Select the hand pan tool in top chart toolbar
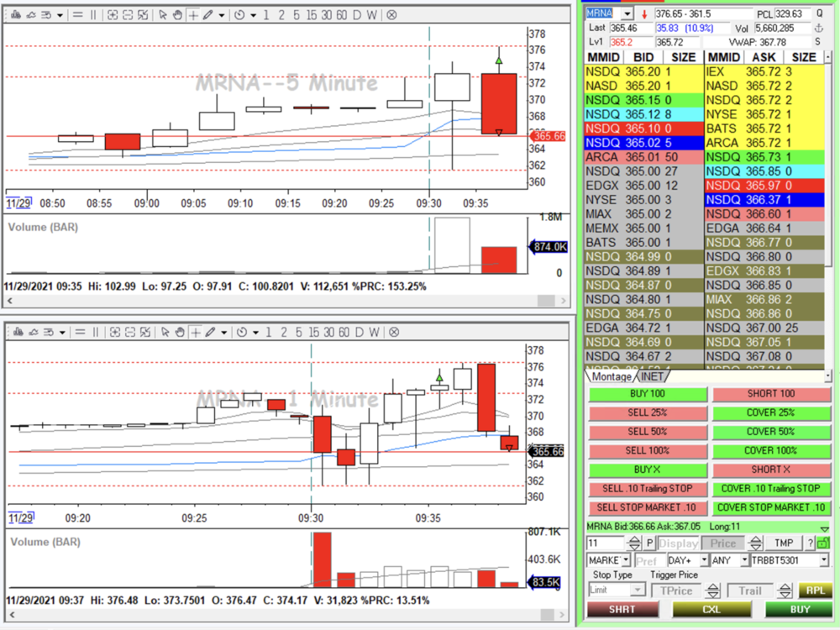The image size is (840, 630). [176, 14]
